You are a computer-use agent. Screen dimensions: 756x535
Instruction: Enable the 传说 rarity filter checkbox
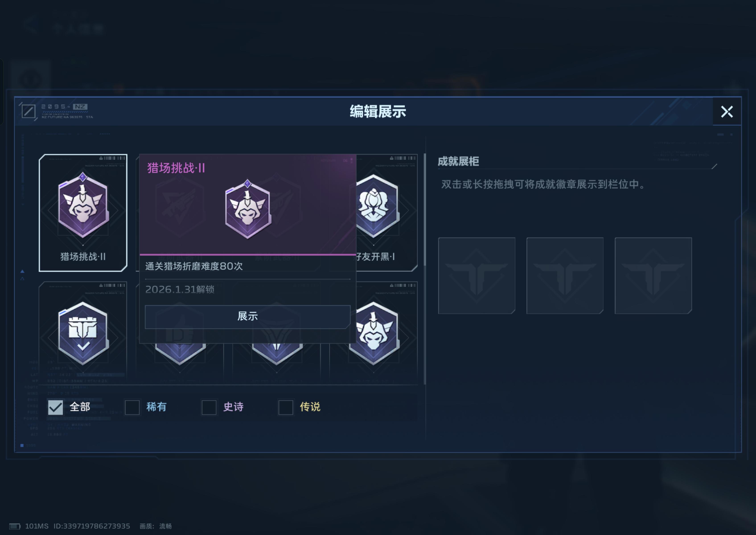[286, 407]
